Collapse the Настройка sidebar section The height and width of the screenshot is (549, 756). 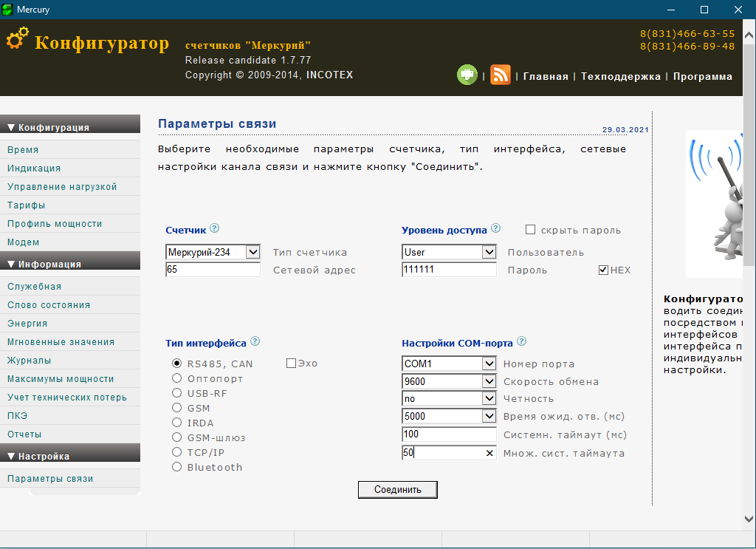pos(70,452)
